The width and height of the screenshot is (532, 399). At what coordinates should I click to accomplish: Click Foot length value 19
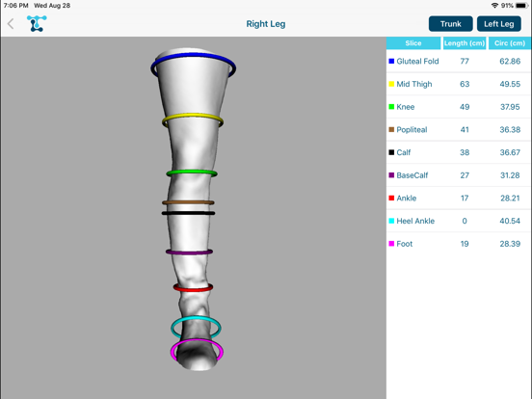(x=465, y=244)
